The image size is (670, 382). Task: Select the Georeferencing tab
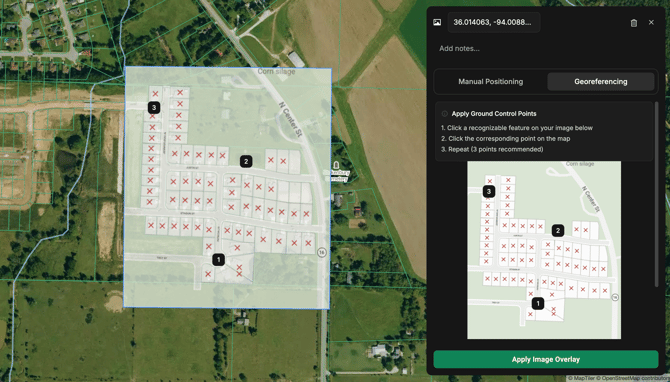[x=600, y=82]
